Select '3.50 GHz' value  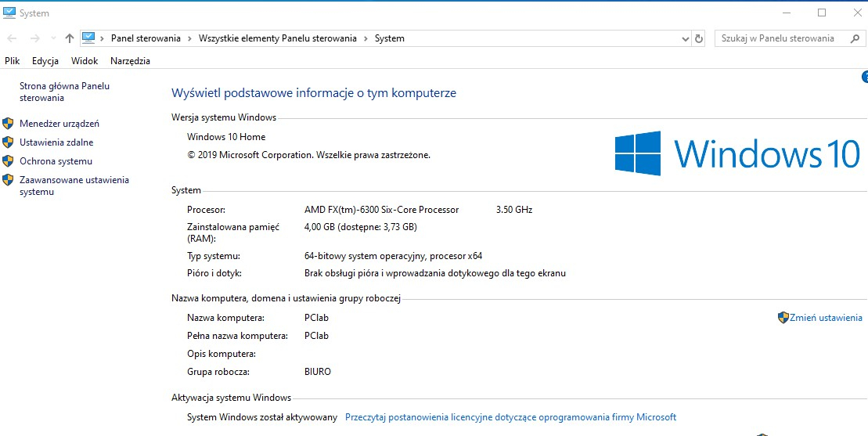[514, 210]
